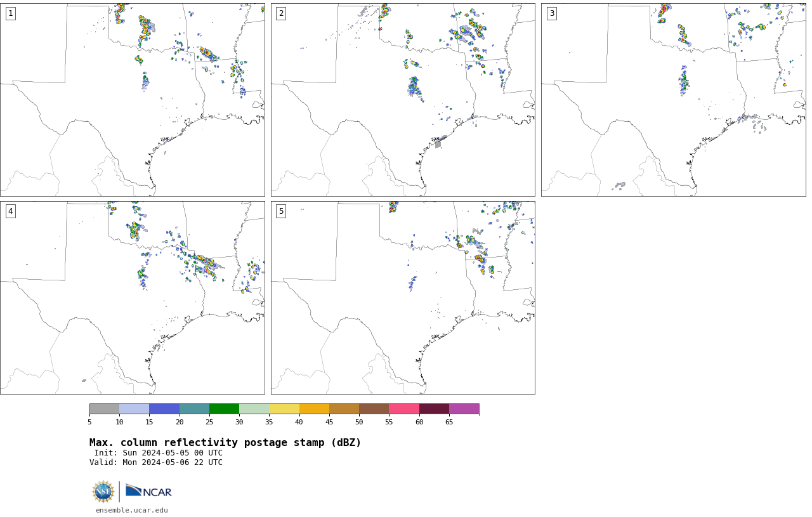This screenshot has width=812, height=517.
Task: Click the colorbar tick label 55
Action: 389,422
